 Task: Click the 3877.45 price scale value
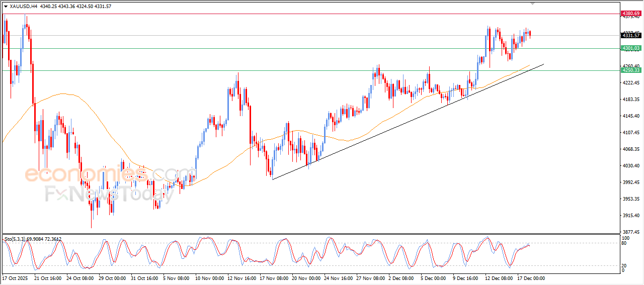pos(630,232)
